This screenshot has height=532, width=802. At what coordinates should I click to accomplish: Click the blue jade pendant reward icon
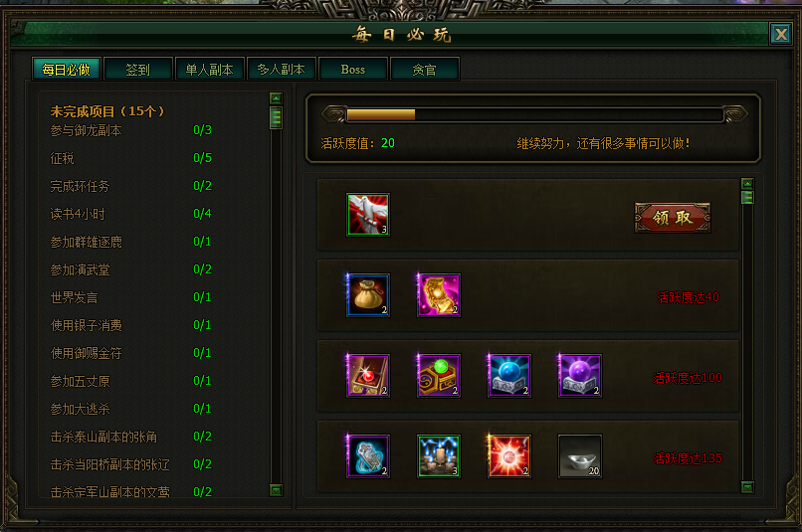pyautogui.click(x=368, y=456)
